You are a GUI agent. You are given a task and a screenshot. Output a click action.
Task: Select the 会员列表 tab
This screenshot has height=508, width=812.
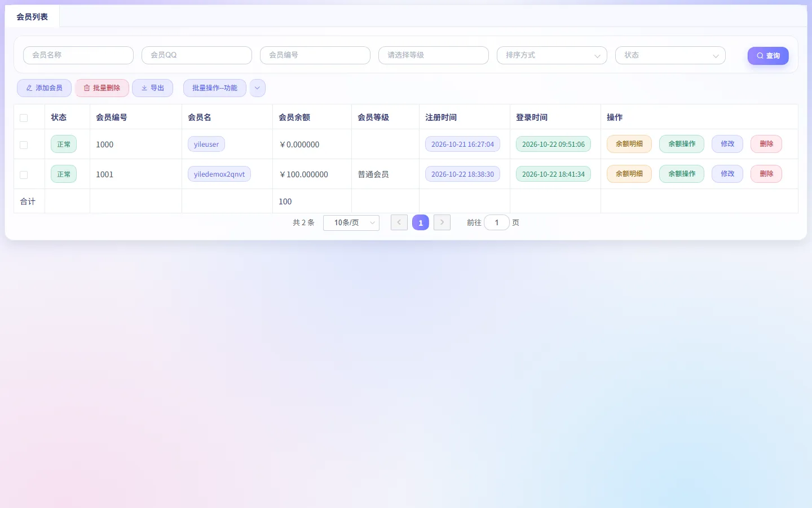tap(32, 17)
